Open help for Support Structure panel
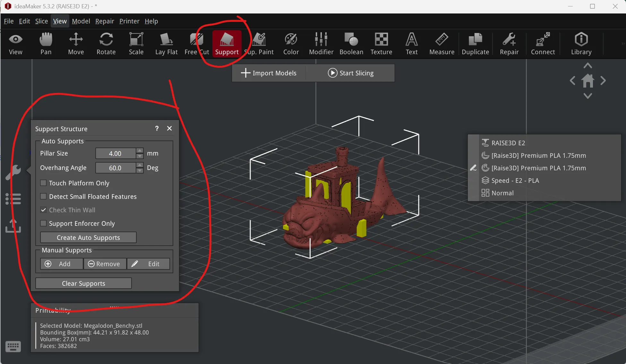Viewport: 626px width, 364px height. coord(157,129)
